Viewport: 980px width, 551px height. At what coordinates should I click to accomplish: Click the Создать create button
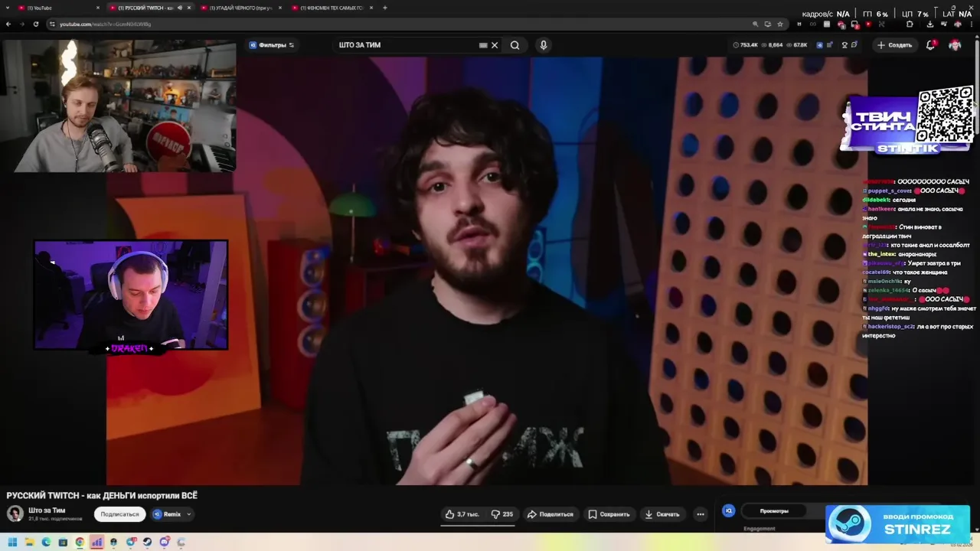(894, 45)
